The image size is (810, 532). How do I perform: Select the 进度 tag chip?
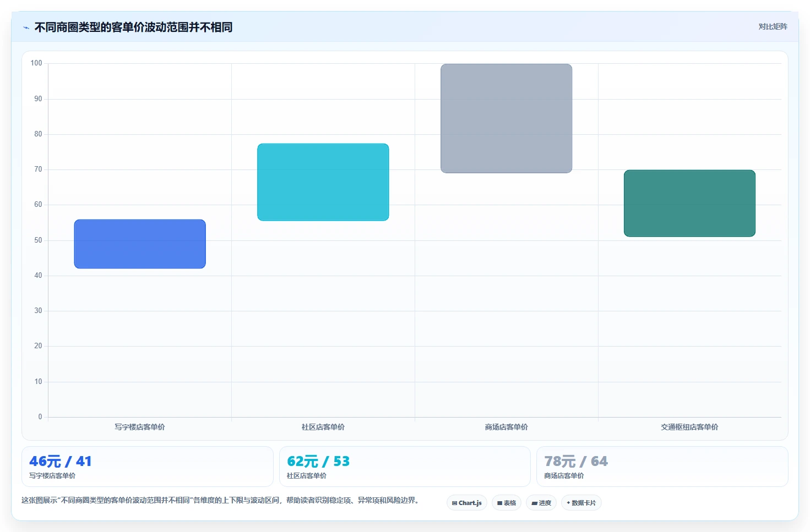click(x=541, y=503)
